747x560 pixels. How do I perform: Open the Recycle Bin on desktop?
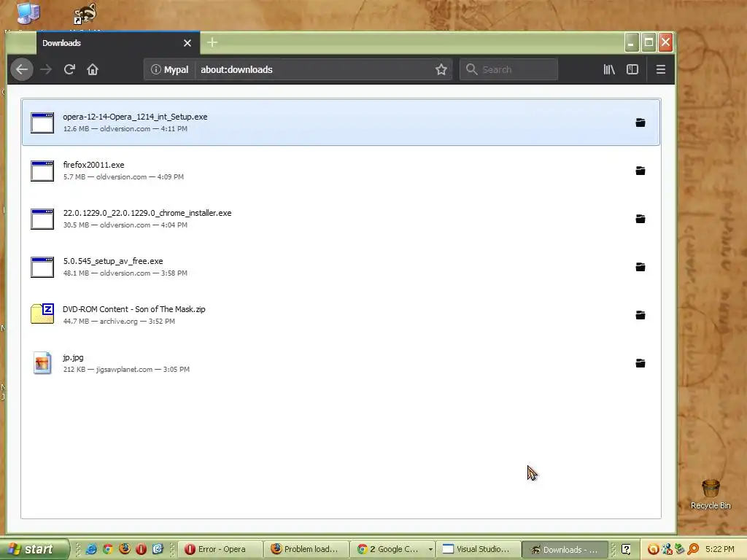click(x=711, y=494)
